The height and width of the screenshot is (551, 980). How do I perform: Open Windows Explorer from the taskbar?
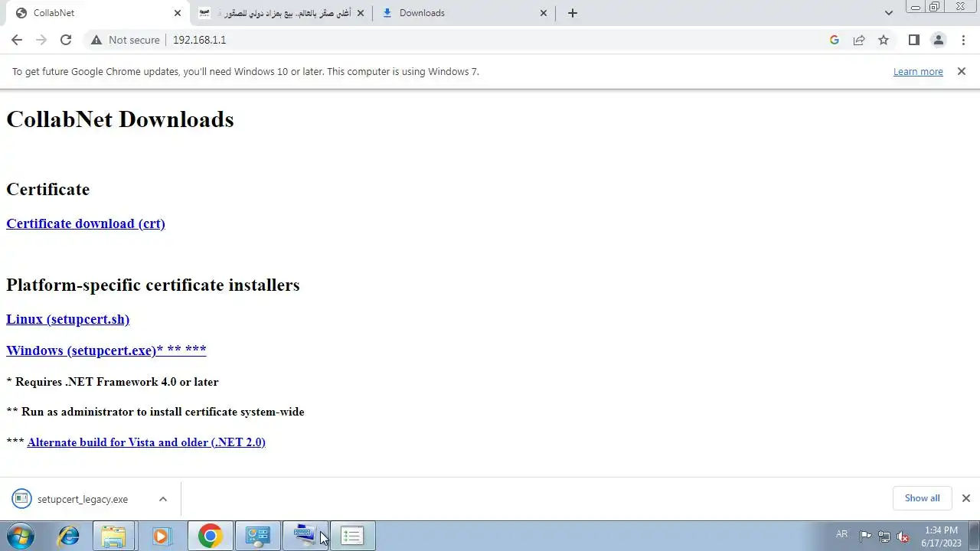point(113,536)
